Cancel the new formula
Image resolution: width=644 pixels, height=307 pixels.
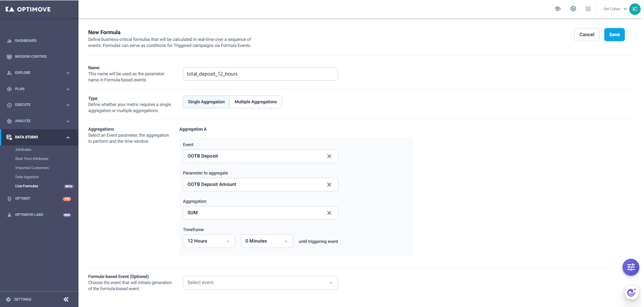(x=586, y=35)
